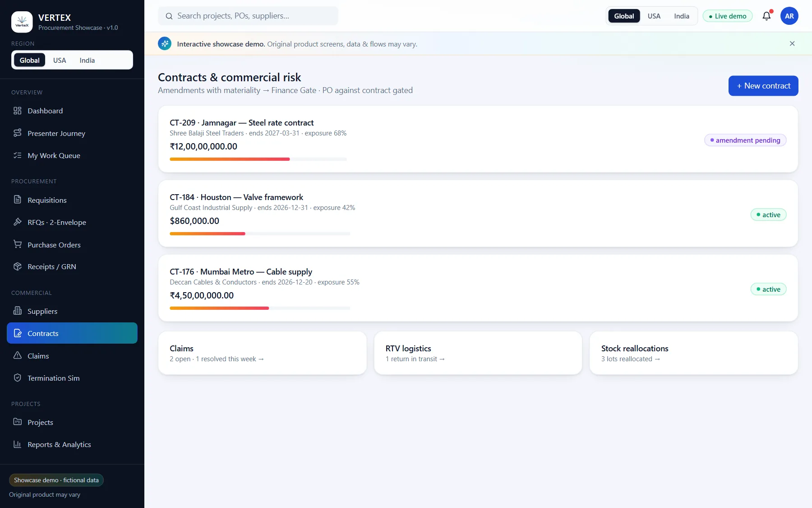Viewport: 812px width, 508px height.
Task: Click the Purchase Orders cart icon
Action: point(18,244)
